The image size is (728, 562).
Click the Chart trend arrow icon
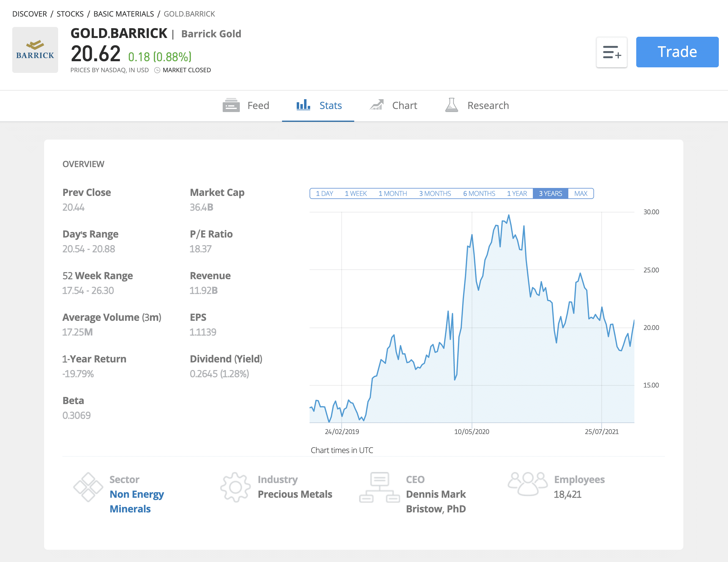coord(377,105)
